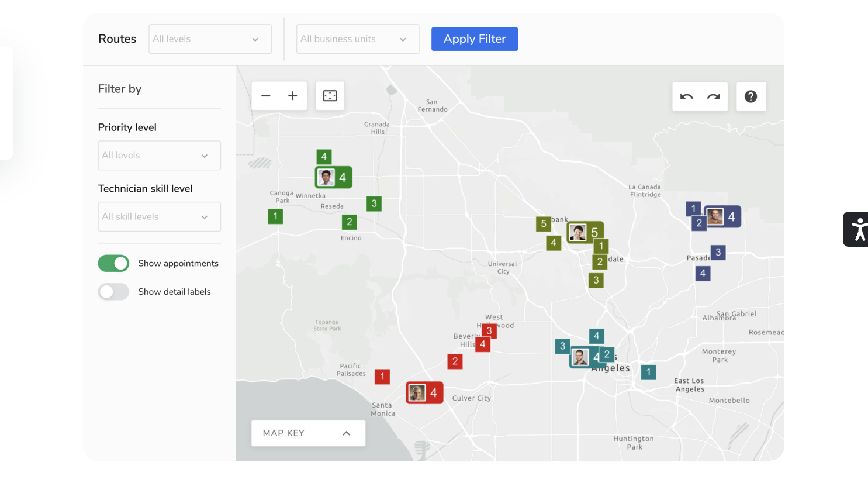Open the Routes All levels dropdown
This screenshot has height=483, width=868.
coord(210,39)
